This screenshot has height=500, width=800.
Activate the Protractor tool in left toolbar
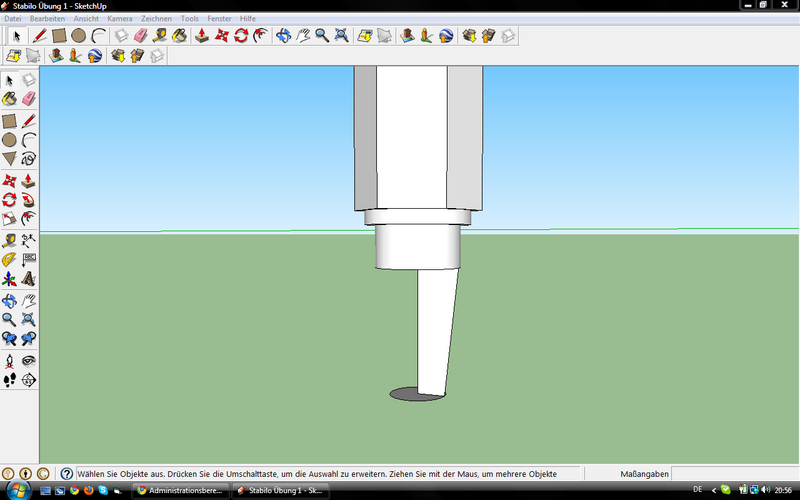pos(9,259)
